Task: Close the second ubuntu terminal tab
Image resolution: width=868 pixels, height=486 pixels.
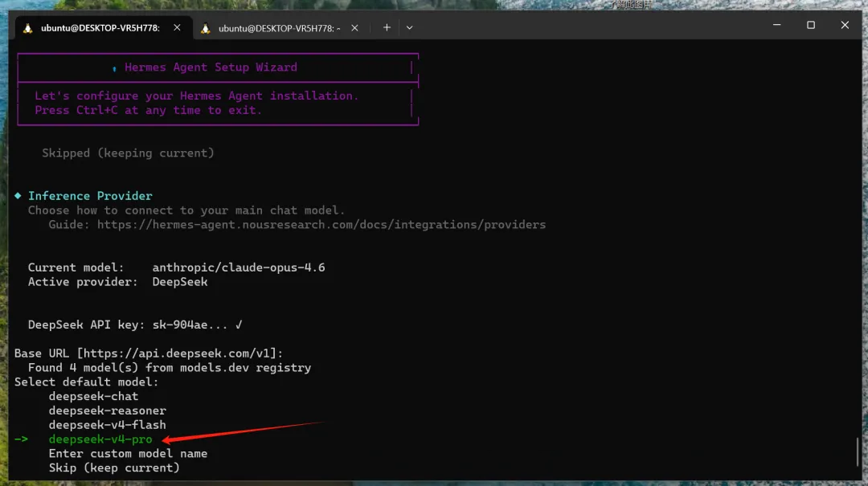Action: coord(355,28)
